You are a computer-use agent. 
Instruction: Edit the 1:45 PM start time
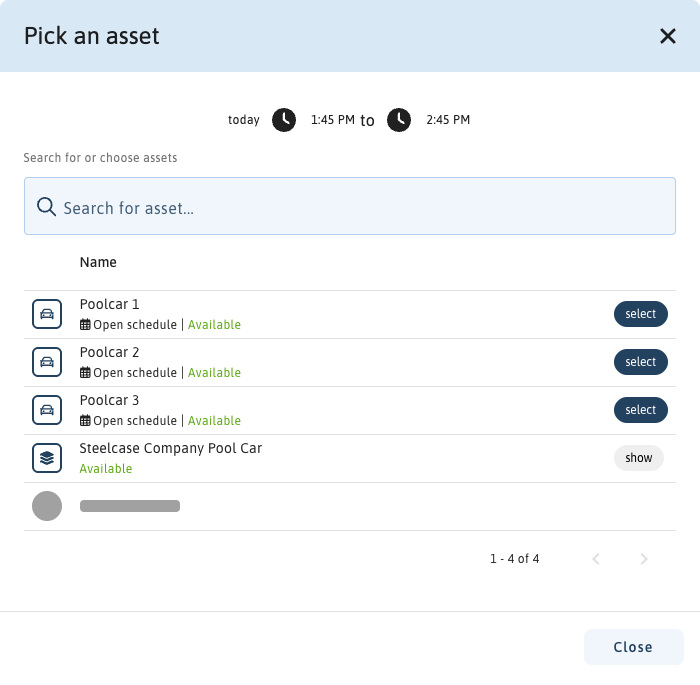(332, 120)
